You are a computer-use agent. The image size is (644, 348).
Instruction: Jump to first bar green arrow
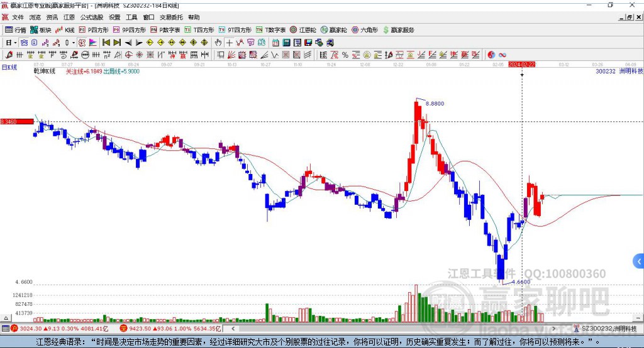click(106, 43)
